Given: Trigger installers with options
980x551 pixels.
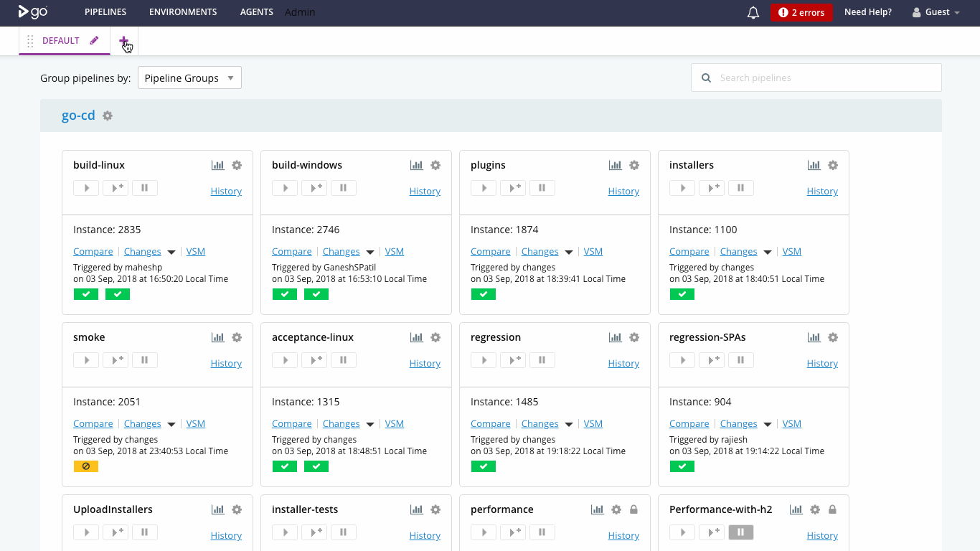Looking at the screenshot, I should tap(712, 188).
